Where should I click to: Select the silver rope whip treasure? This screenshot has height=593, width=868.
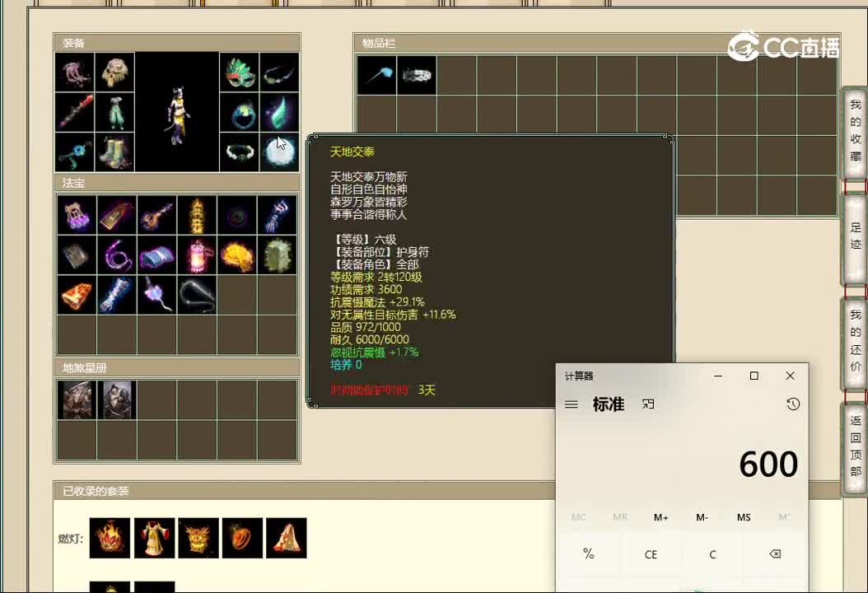197,295
